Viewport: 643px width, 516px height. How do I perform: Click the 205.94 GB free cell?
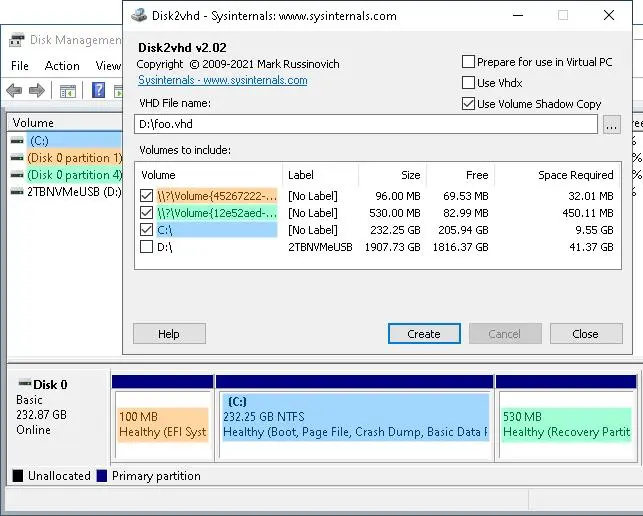click(463, 230)
